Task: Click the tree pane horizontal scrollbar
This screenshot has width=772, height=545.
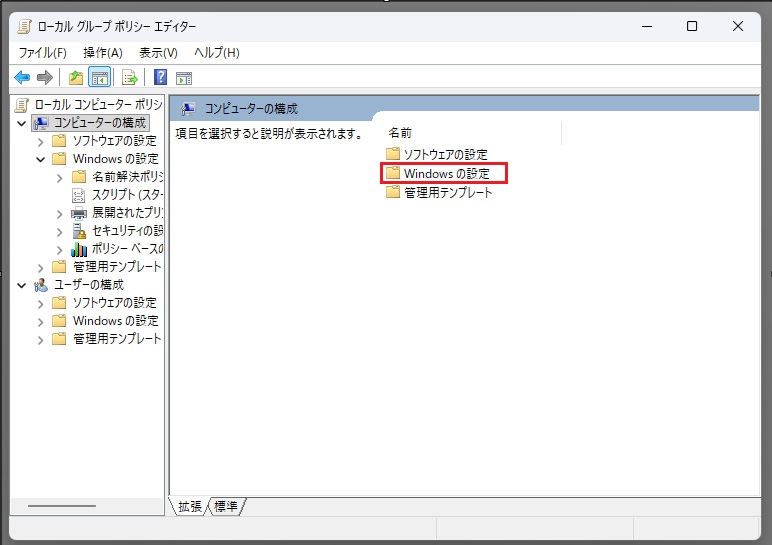Action: tap(62, 506)
